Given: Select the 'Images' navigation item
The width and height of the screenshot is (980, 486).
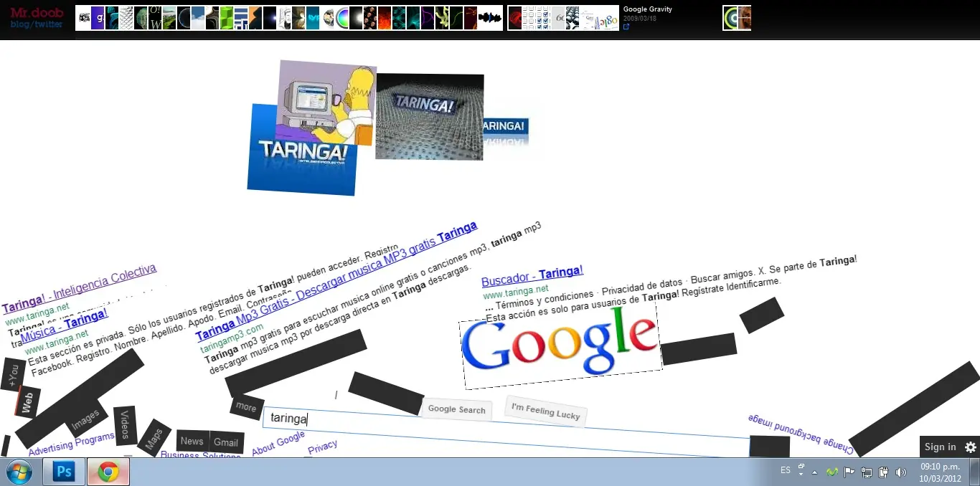Looking at the screenshot, I should point(85,418).
